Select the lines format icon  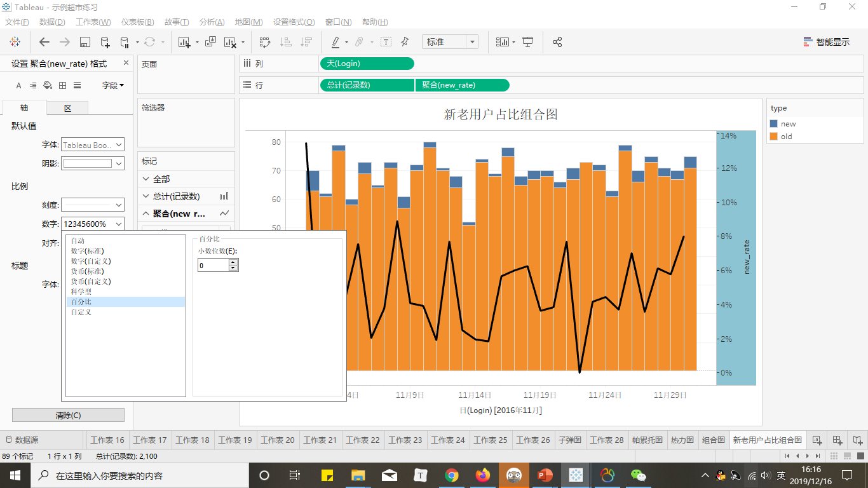(x=77, y=85)
